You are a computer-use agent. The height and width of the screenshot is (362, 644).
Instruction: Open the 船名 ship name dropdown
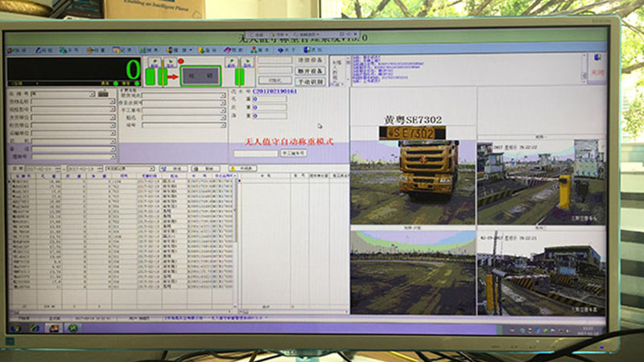tap(223, 117)
